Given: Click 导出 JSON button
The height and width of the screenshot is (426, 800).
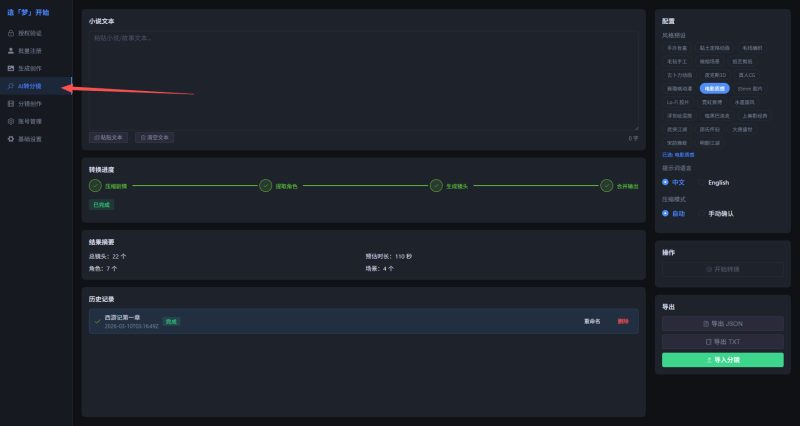Looking at the screenshot, I should (722, 324).
